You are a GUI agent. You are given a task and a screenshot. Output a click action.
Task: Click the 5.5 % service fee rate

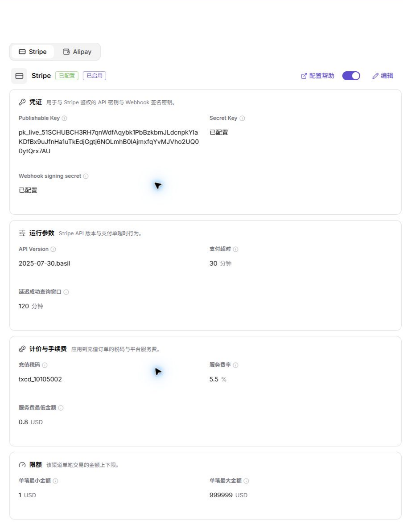pos(218,379)
